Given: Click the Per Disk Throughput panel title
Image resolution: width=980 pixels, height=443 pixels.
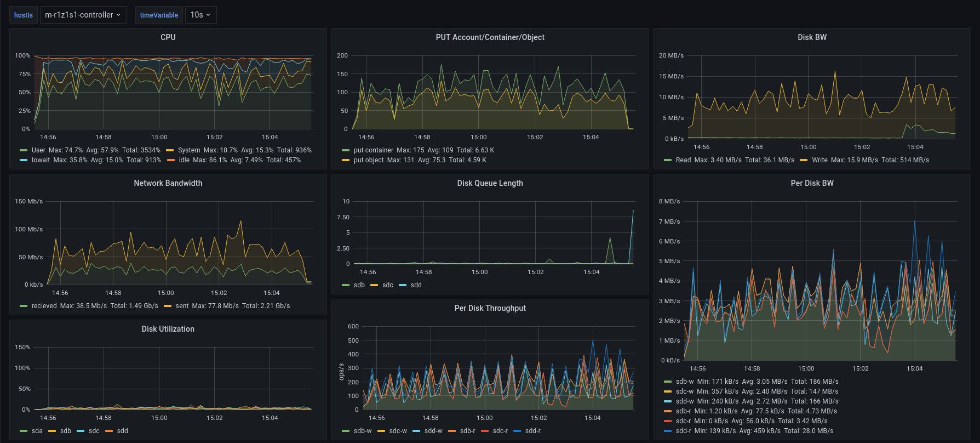Looking at the screenshot, I should [490, 308].
